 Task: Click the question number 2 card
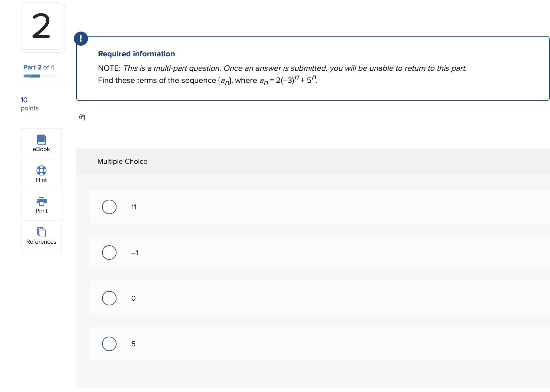pyautogui.click(x=42, y=27)
